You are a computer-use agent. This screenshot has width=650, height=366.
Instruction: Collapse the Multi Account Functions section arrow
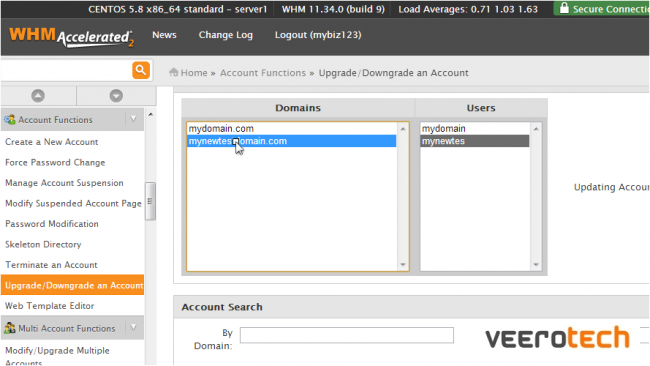(x=133, y=327)
